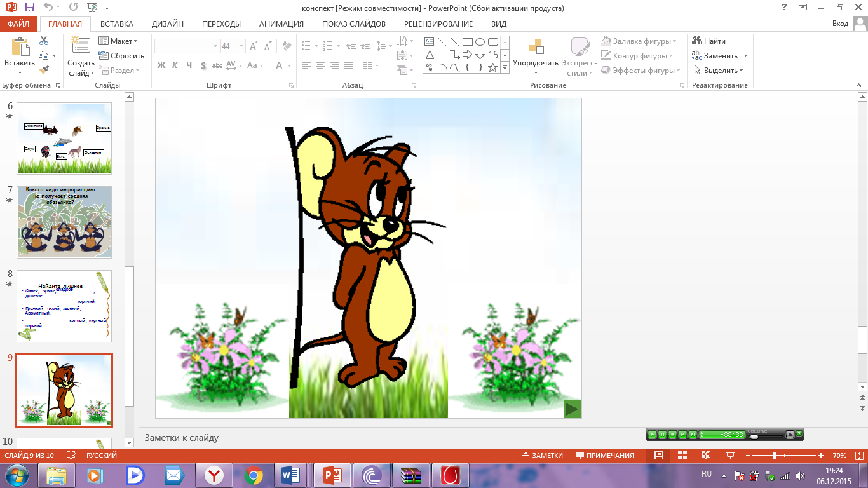Select the triangle shape in gallery
The image size is (868, 488).
[x=430, y=55]
